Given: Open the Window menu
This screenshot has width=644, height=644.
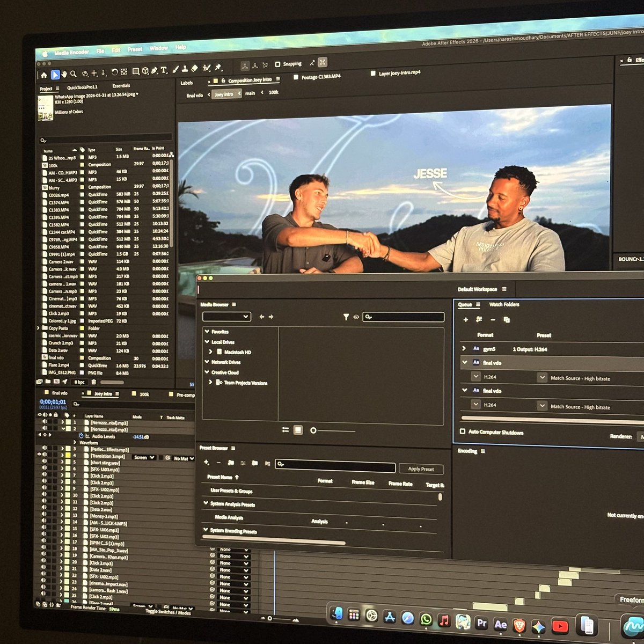Looking at the screenshot, I should [x=159, y=48].
